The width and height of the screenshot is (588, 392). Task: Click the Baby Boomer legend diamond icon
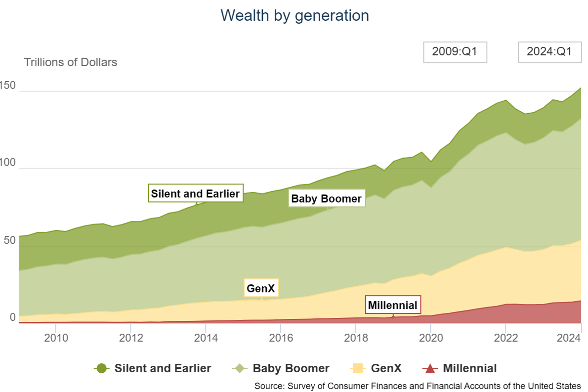click(240, 368)
